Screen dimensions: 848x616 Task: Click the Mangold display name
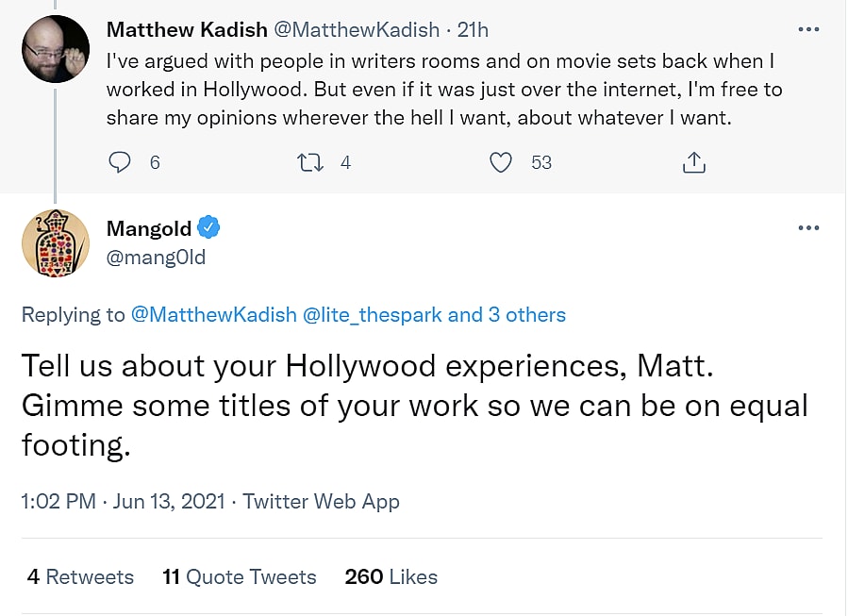pos(149,228)
